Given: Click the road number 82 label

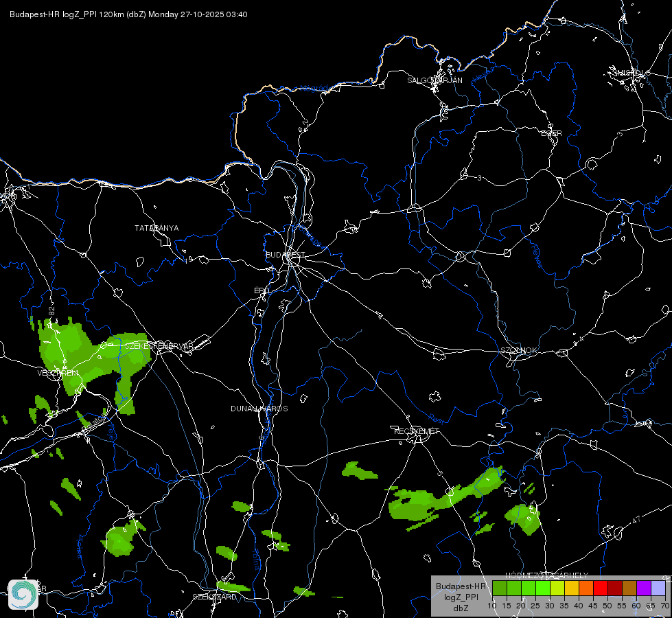Looking at the screenshot, I should (52, 310).
